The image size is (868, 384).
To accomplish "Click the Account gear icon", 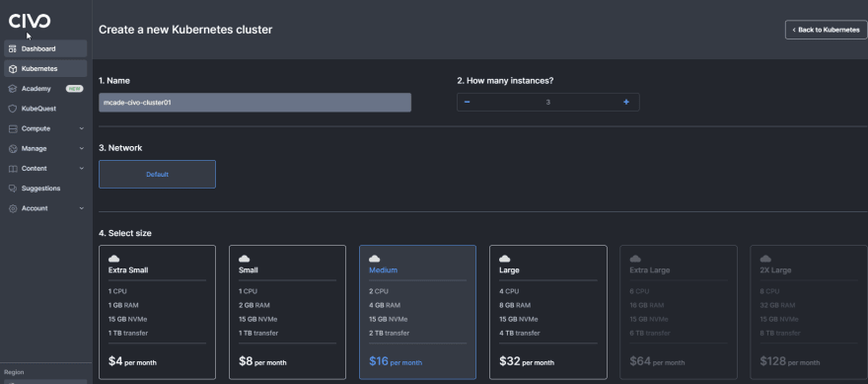I will [x=13, y=208].
